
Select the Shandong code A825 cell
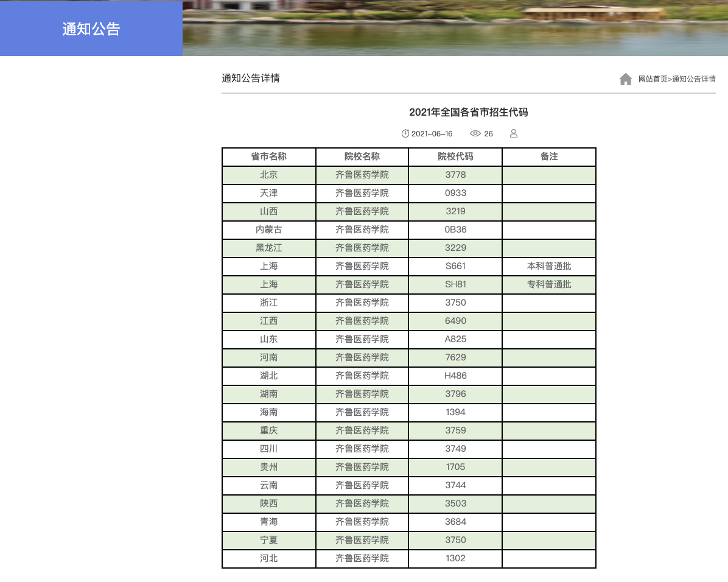click(x=455, y=339)
